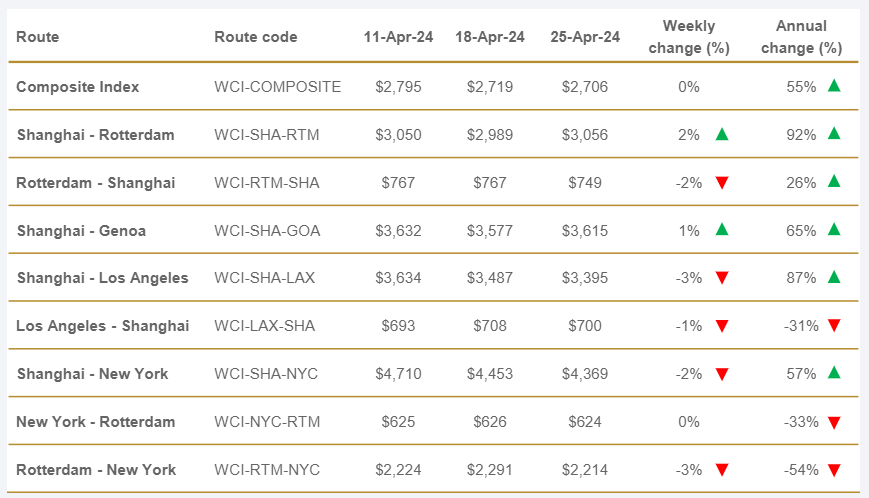Click red weekly arrow in Rotterdam - Shanghai row

[x=722, y=183]
